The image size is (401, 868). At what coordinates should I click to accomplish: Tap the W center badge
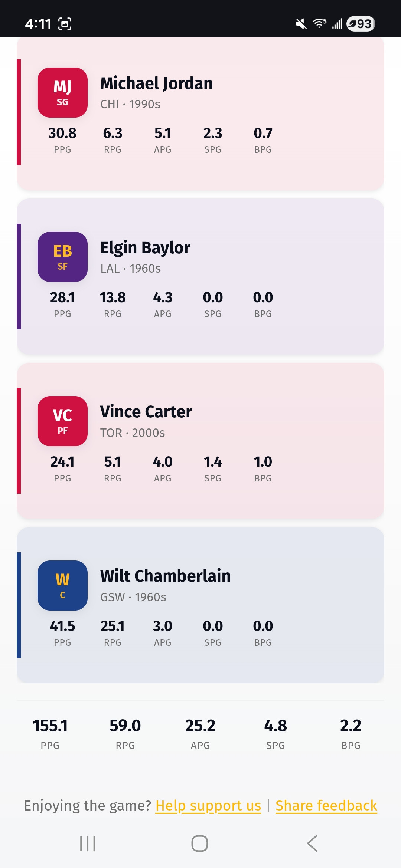pyautogui.click(x=62, y=585)
